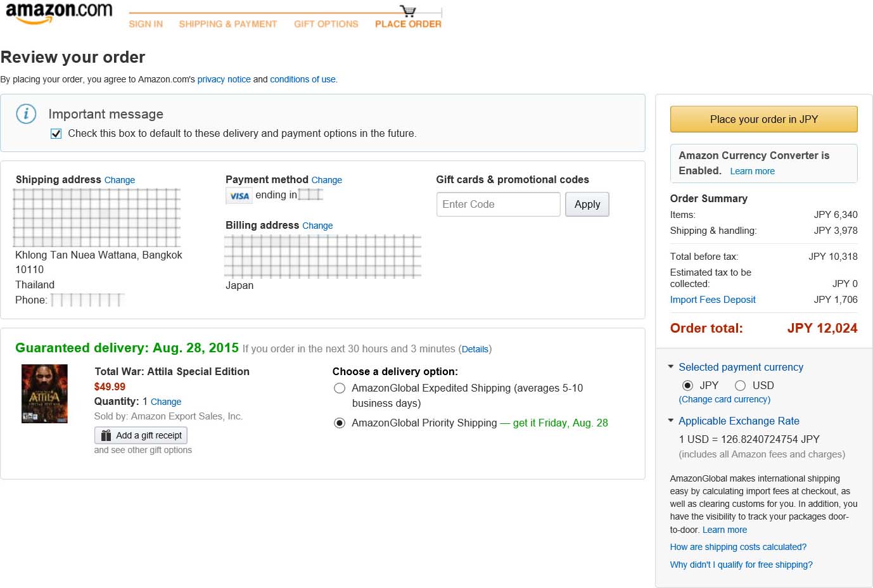The image size is (873, 588).
Task: Change the item quantity
Action: (166, 402)
